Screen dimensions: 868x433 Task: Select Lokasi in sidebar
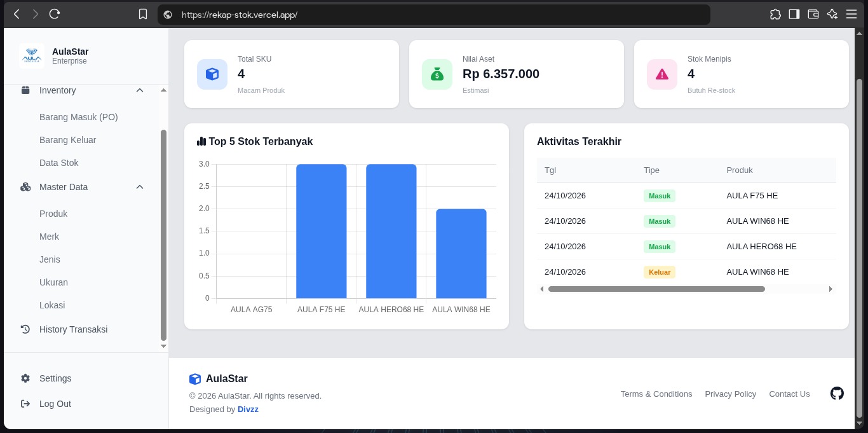[52, 305]
